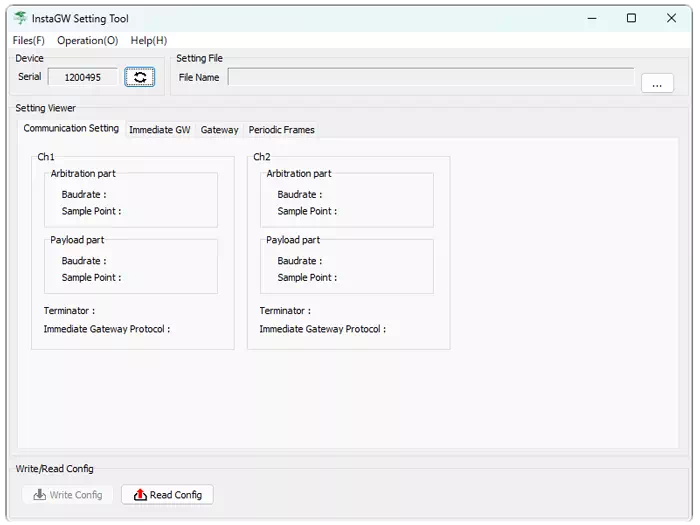
Task: Click Ch2 Payload part Sample Point label
Action: (x=307, y=278)
